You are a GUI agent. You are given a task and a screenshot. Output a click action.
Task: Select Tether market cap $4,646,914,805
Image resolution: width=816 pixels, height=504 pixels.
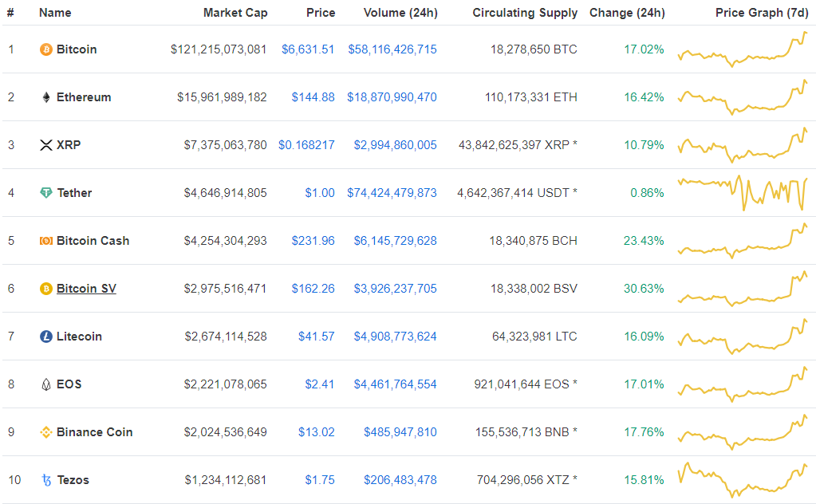coord(225,193)
